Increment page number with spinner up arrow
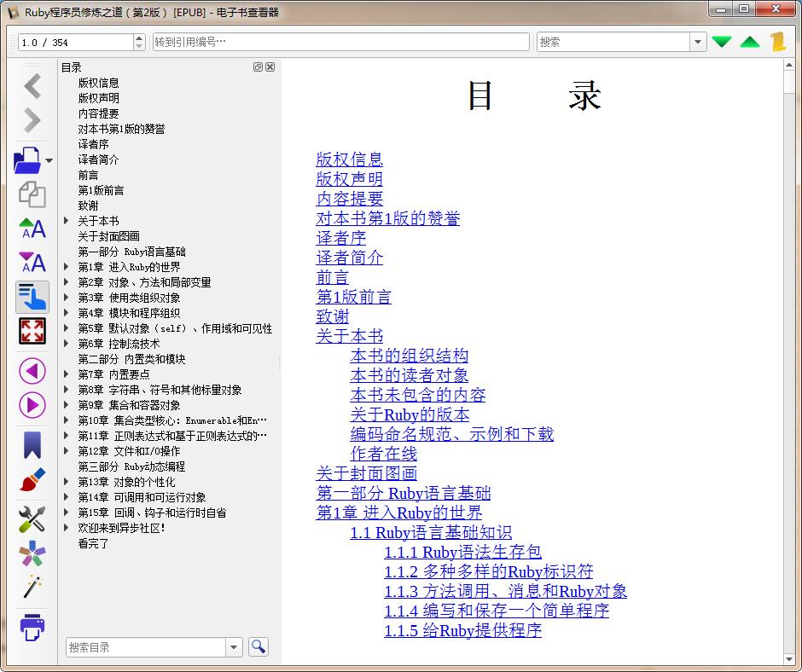Screen dimensions: 802x672 139,38
